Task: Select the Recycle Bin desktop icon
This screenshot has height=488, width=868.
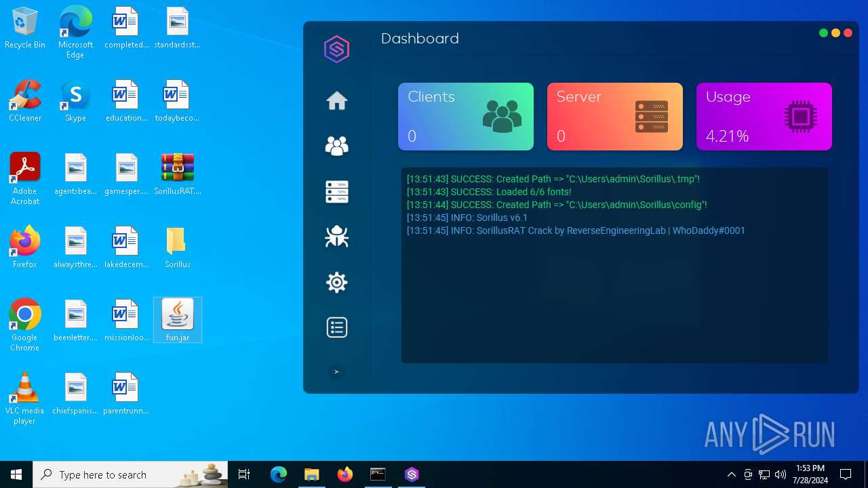Action: point(25,28)
